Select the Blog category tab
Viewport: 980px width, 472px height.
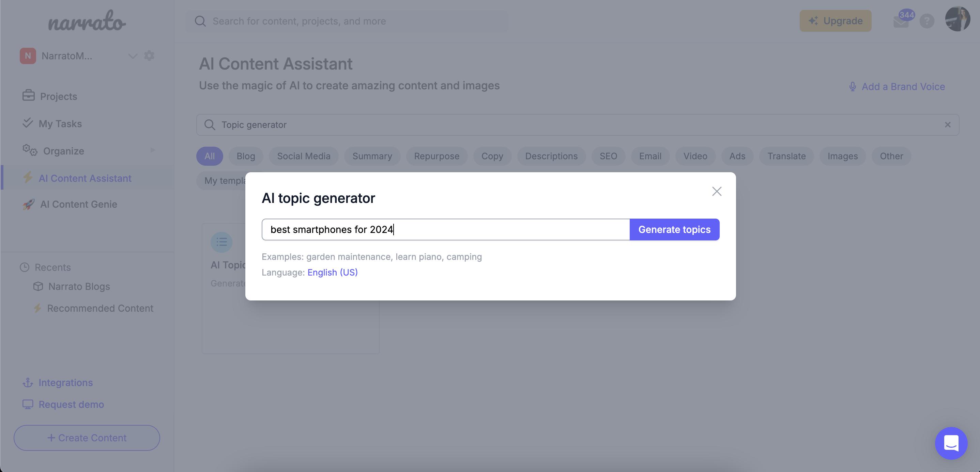[246, 156]
